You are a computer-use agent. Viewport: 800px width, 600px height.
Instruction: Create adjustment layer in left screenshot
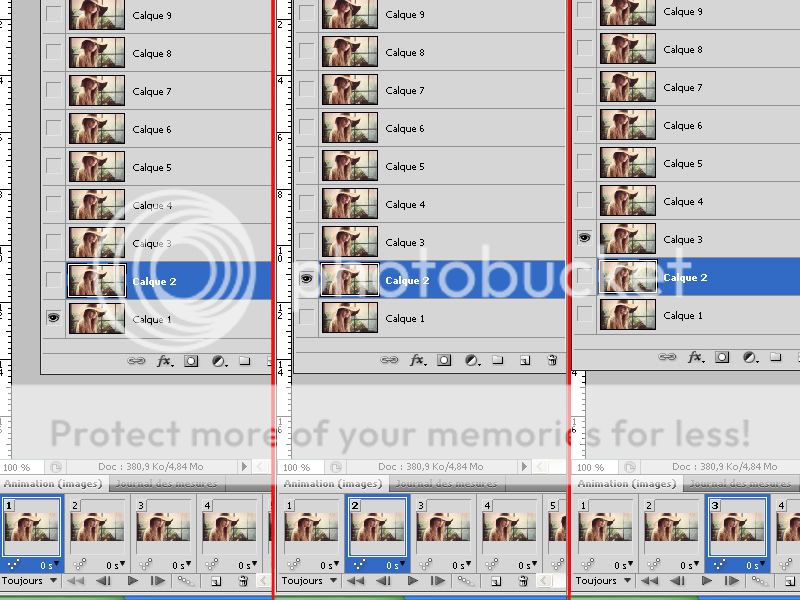(218, 361)
